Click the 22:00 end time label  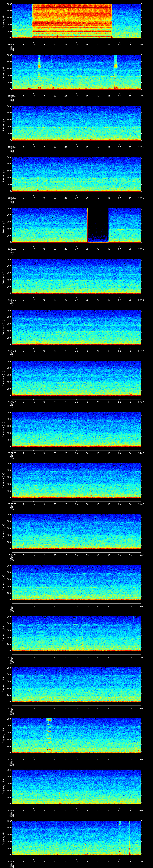point(141,402)
